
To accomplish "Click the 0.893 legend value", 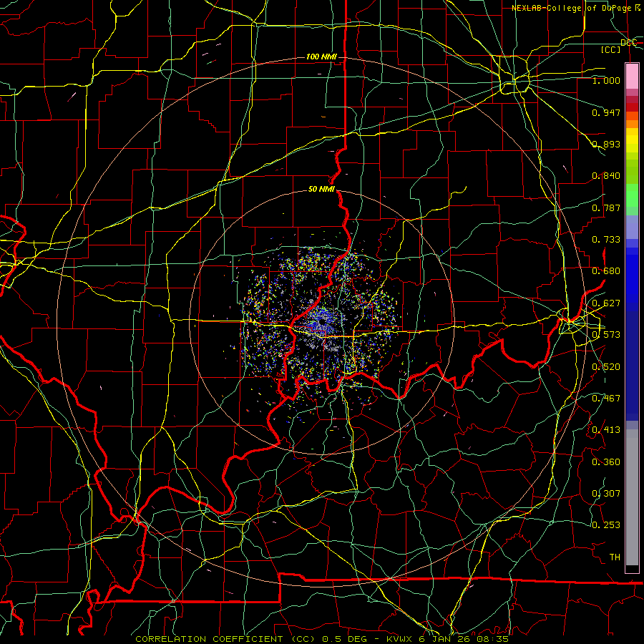I will [x=606, y=144].
